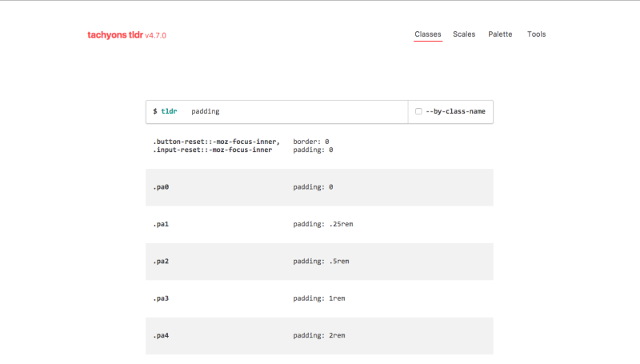Enable the --by-class-name checkbox

click(418, 111)
